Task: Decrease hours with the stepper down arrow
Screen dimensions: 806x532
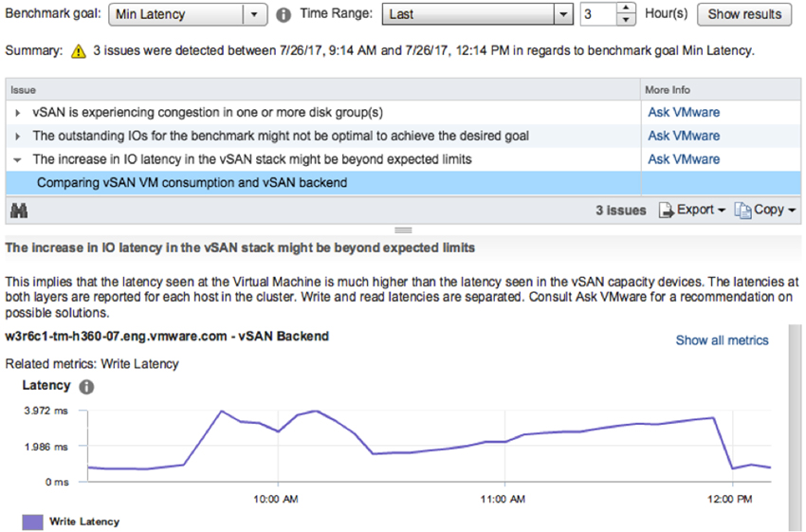Action: (x=626, y=20)
